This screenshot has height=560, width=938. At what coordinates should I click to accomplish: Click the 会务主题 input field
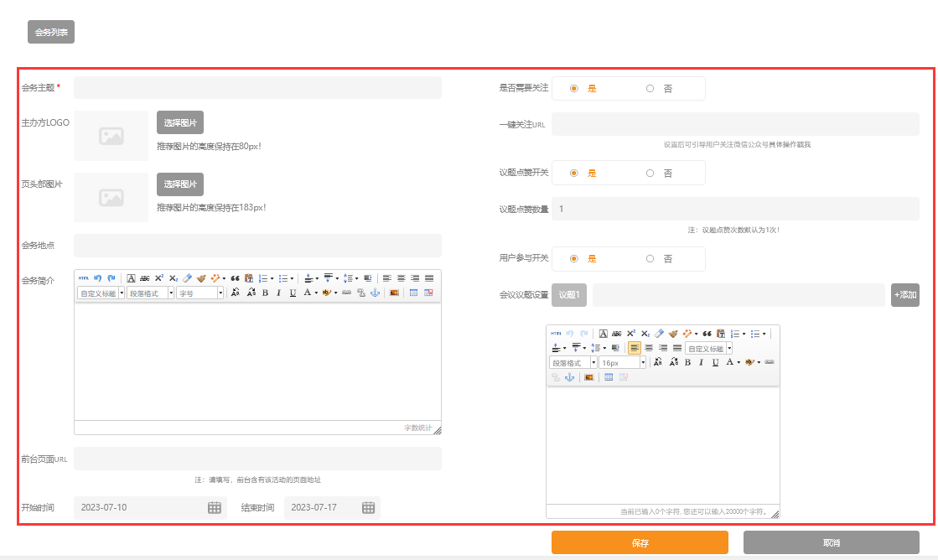258,88
